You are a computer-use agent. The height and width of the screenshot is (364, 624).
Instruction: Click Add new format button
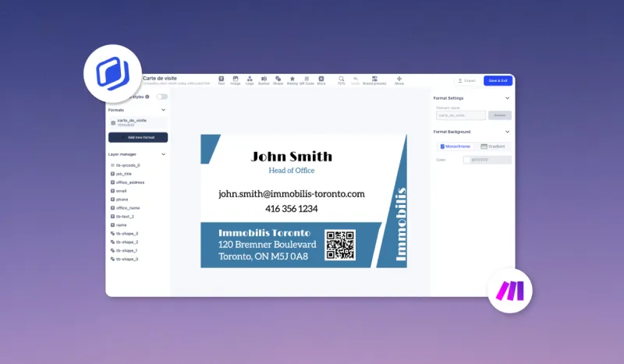point(138,137)
